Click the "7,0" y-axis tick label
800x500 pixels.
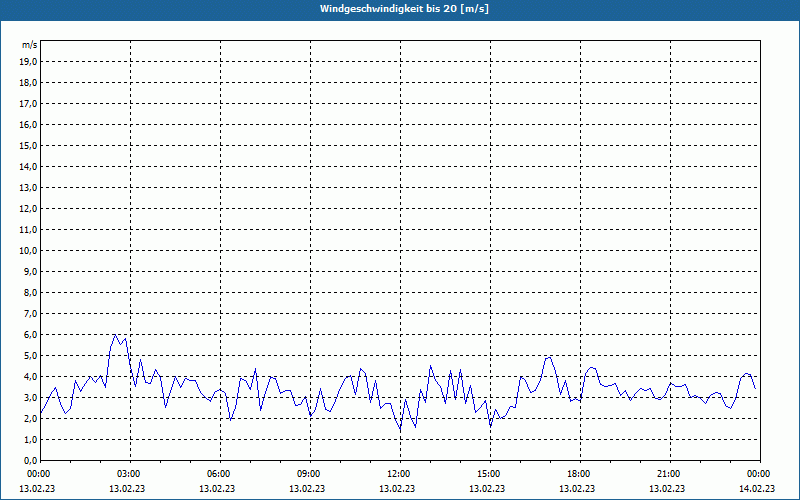(30, 313)
